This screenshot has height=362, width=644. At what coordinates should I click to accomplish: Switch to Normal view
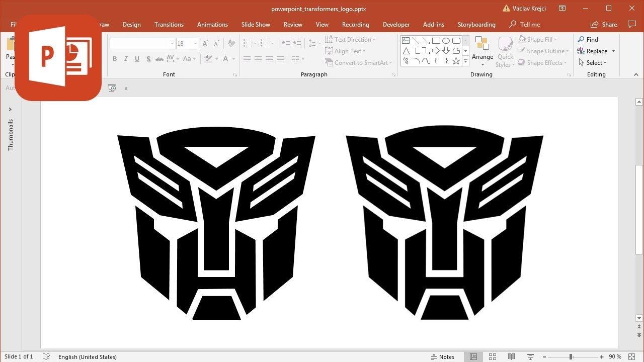coord(473,356)
